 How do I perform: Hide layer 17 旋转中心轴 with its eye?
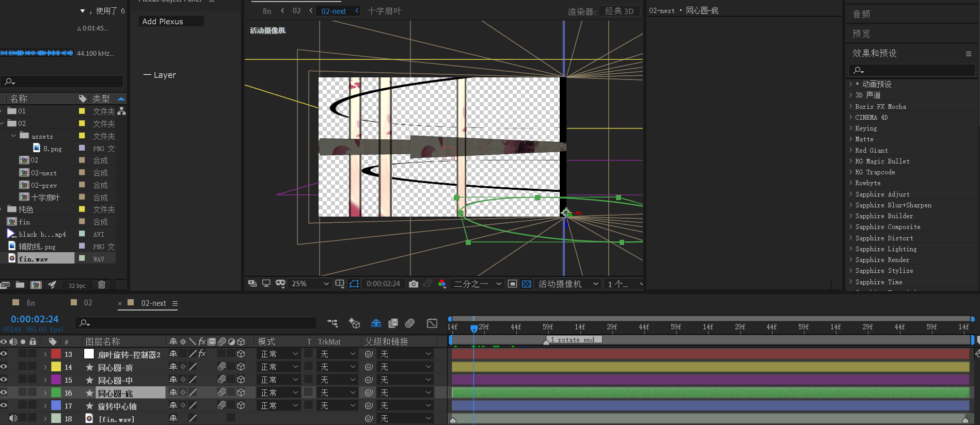pyautogui.click(x=4, y=405)
